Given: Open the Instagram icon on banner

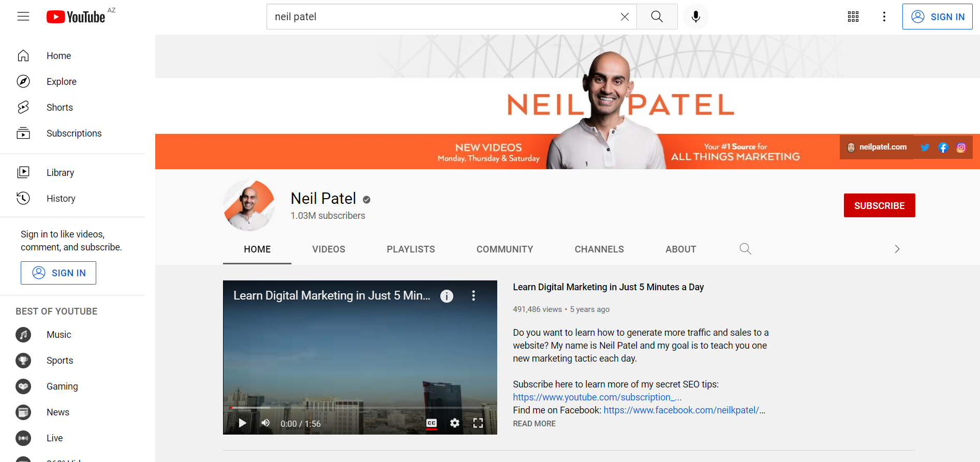Looking at the screenshot, I should coord(961,147).
